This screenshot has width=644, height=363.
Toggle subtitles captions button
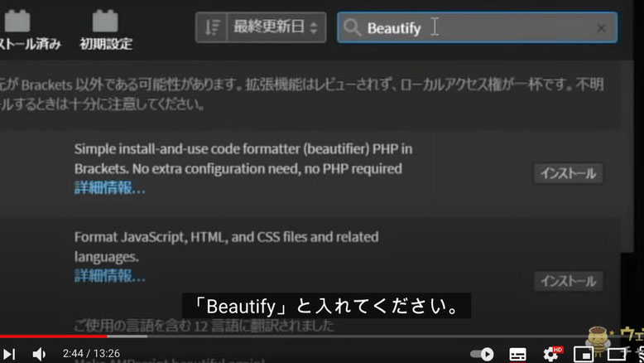point(517,354)
